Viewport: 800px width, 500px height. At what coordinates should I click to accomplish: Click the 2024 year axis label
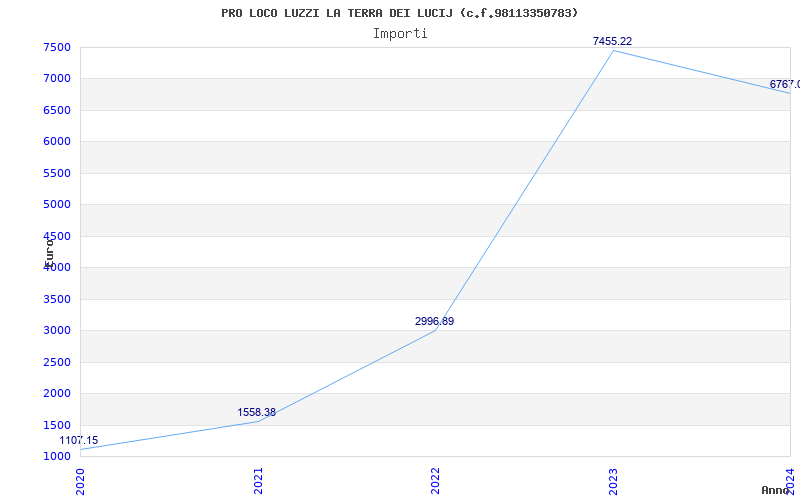pos(790,481)
